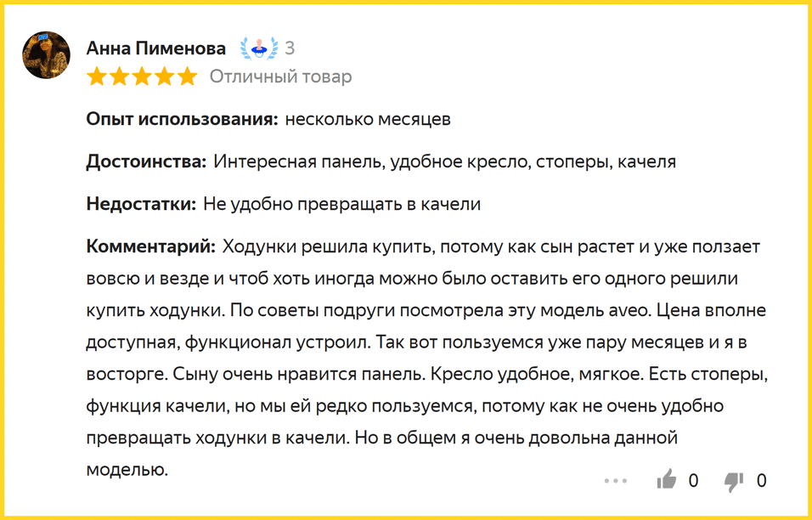Like the review with thumbs up

[x=667, y=481]
